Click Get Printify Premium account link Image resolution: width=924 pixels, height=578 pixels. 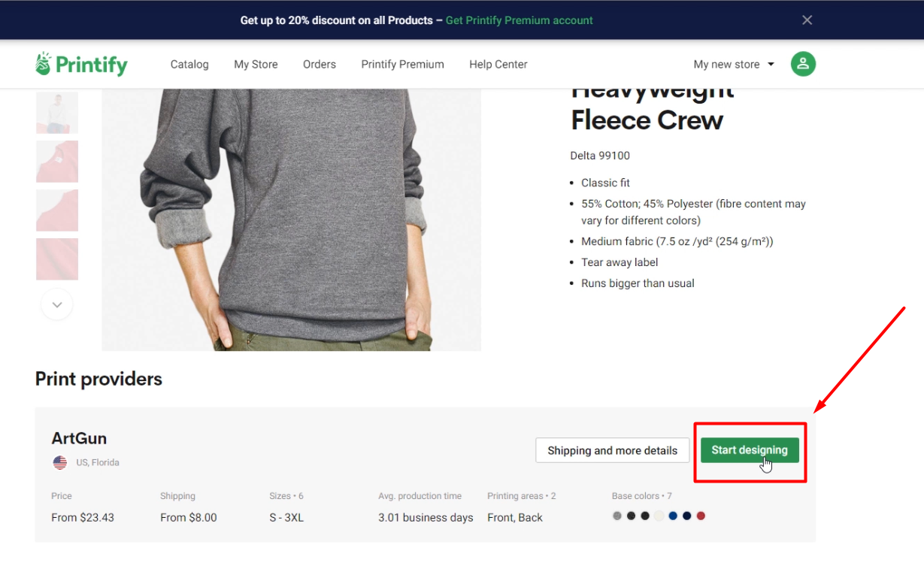(519, 20)
